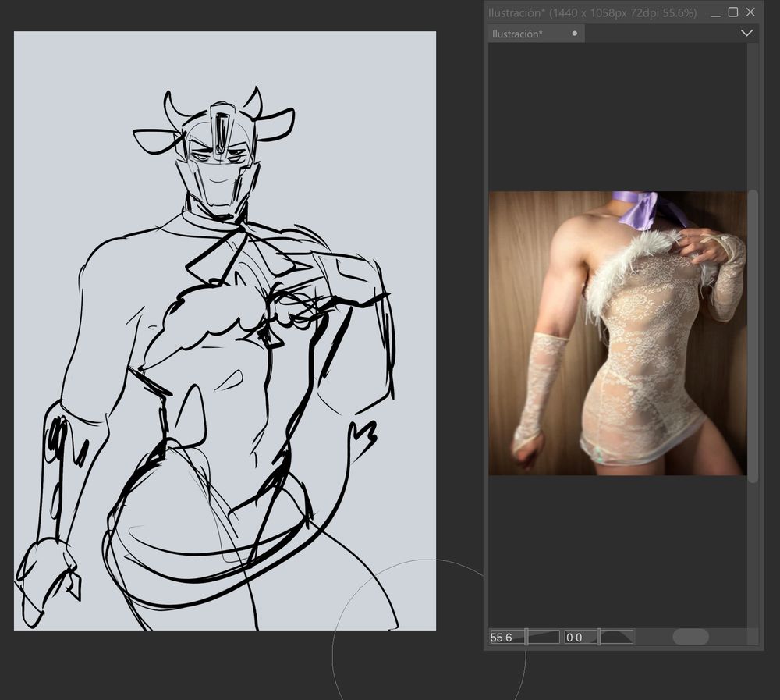780x700 pixels.
Task: Click the horizontal scrollbar thumb in the Ilustración window
Action: 690,637
